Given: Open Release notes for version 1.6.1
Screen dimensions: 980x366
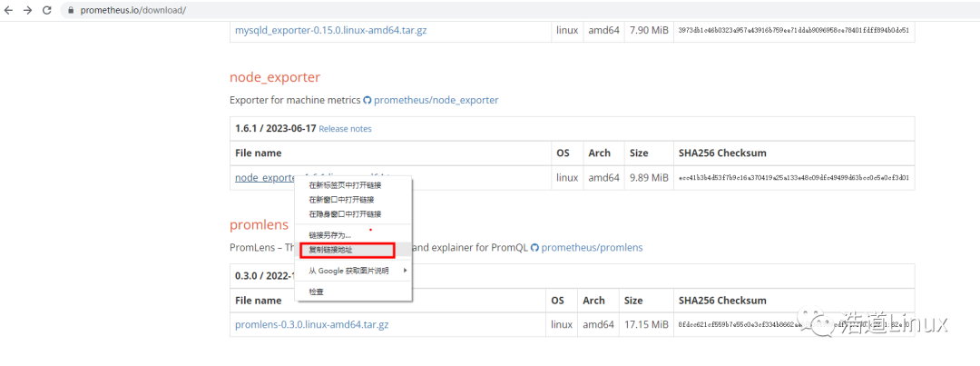Looking at the screenshot, I should point(345,129).
